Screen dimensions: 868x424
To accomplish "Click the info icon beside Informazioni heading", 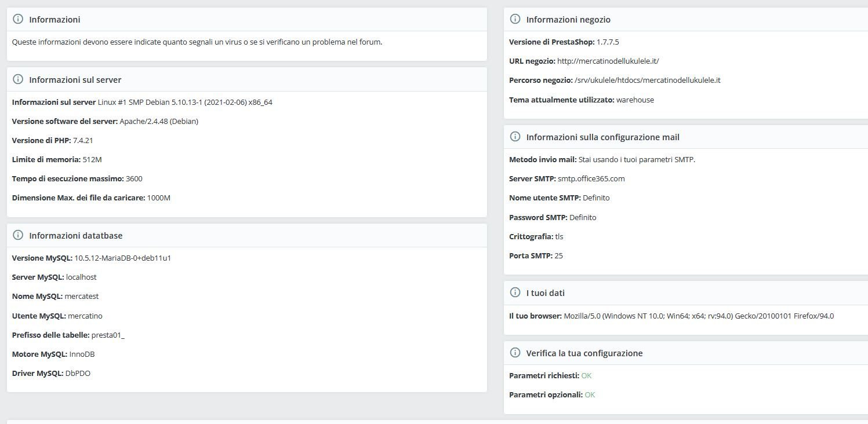I will [x=18, y=19].
